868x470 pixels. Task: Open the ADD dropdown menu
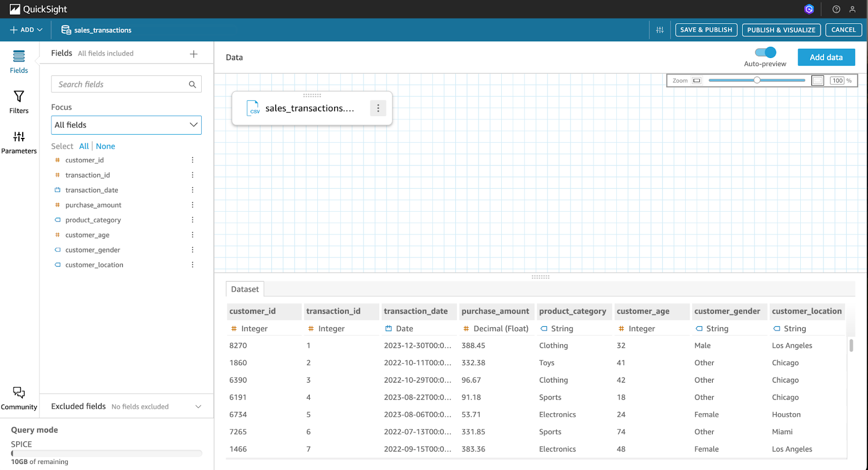(26, 30)
